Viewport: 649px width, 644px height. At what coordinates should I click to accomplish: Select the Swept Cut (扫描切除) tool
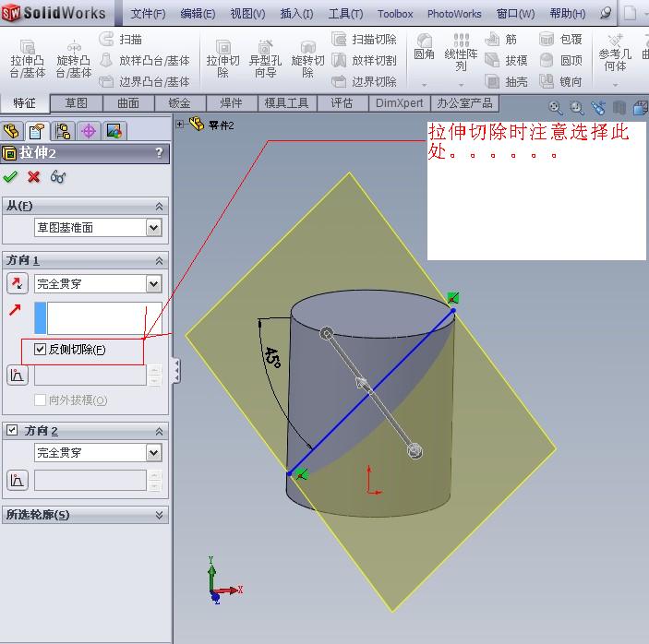click(365, 40)
